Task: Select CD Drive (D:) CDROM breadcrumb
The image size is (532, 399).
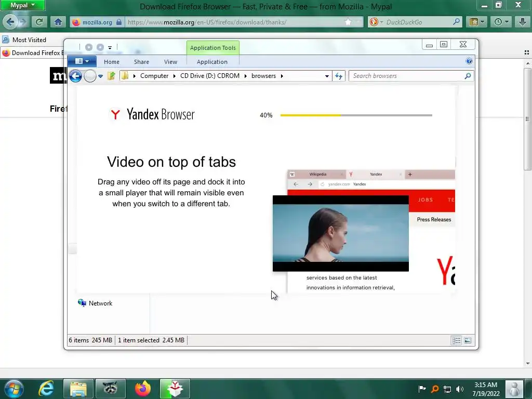Action: click(210, 76)
